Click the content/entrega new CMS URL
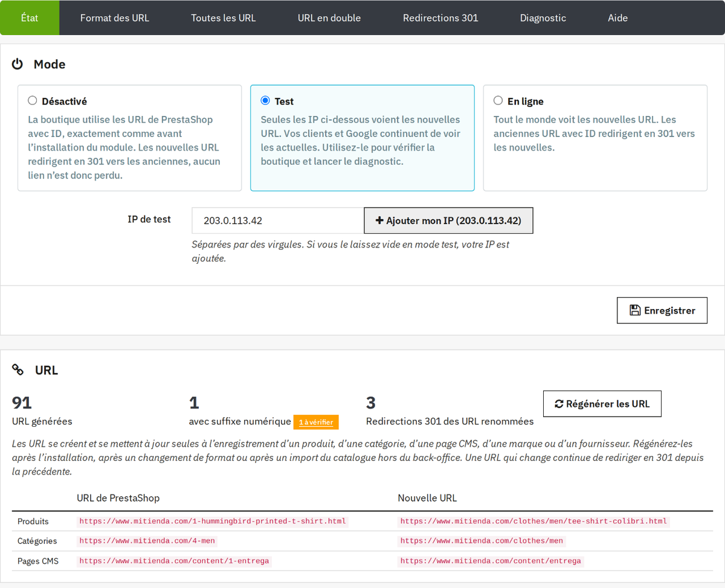 491,561
